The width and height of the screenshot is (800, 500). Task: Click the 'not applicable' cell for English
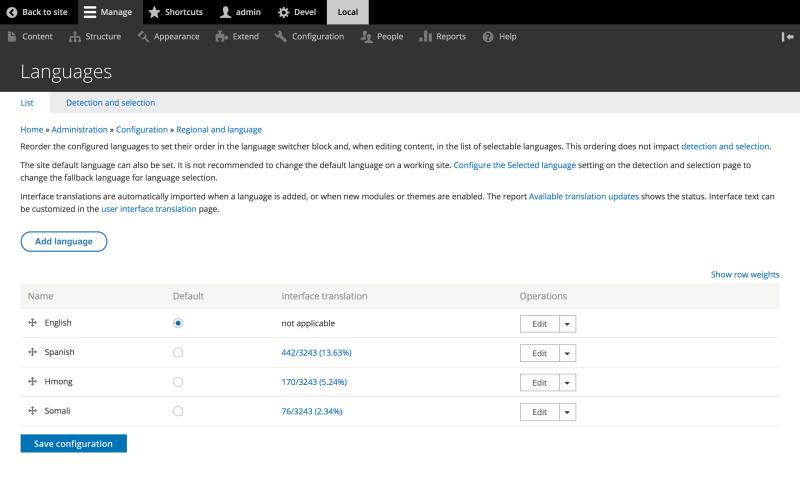click(308, 323)
